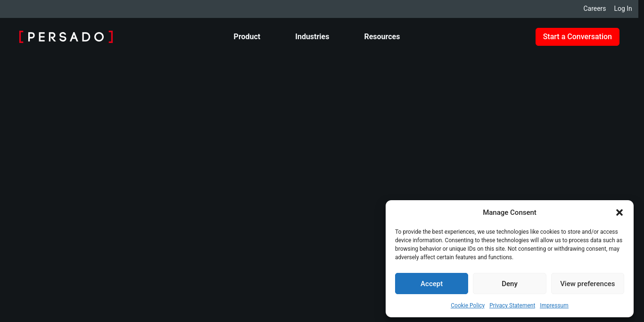Image resolution: width=644 pixels, height=322 pixels.
Task: Expand Industries navigation options
Action: point(312,36)
